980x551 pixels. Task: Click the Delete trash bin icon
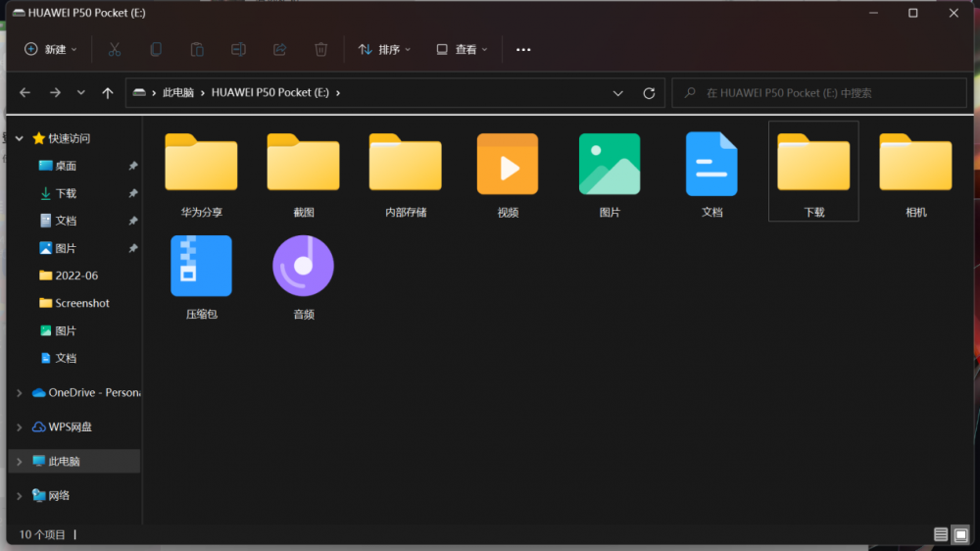[x=320, y=49]
